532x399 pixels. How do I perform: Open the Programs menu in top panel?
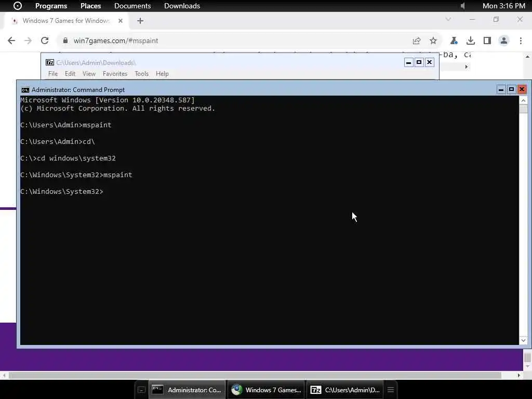point(51,6)
